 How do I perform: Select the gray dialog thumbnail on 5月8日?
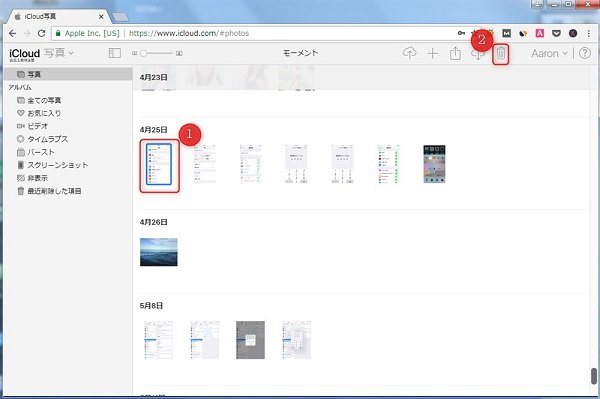point(250,340)
